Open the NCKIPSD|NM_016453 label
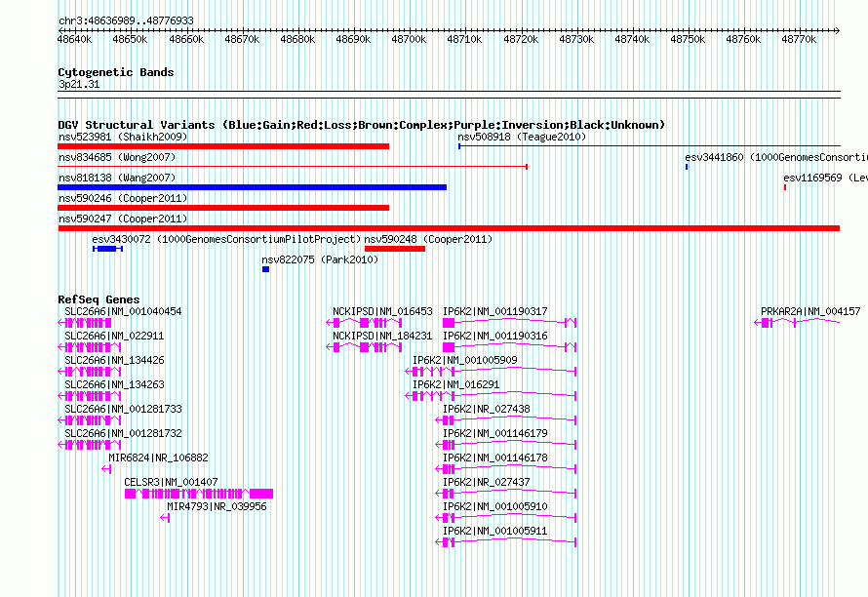Screen dimensions: 868x597 tap(382, 311)
